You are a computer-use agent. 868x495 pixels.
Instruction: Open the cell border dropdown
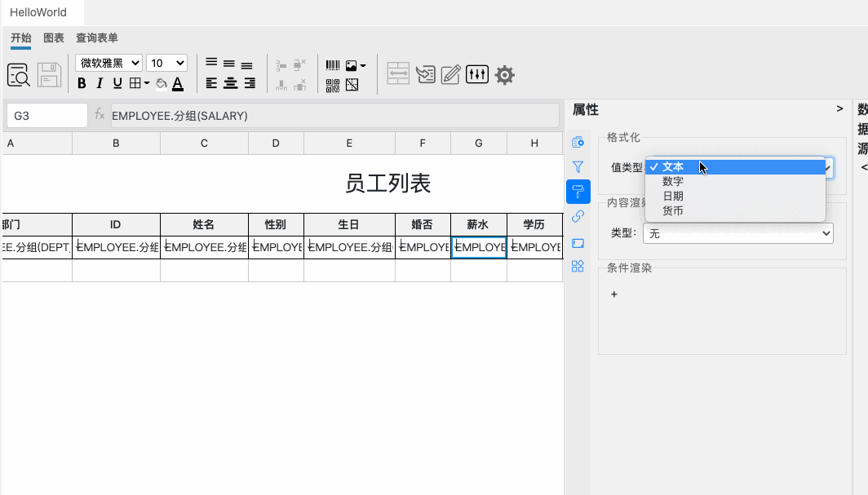coord(139,83)
